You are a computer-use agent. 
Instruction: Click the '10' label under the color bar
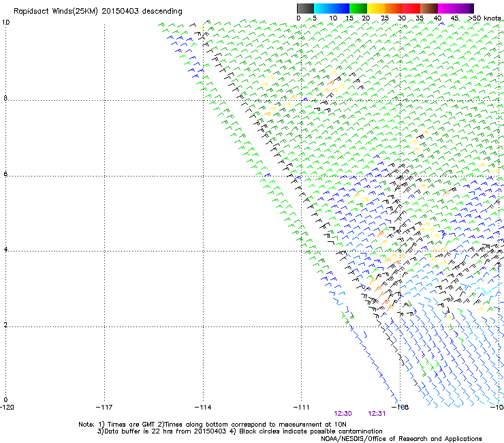point(333,18)
